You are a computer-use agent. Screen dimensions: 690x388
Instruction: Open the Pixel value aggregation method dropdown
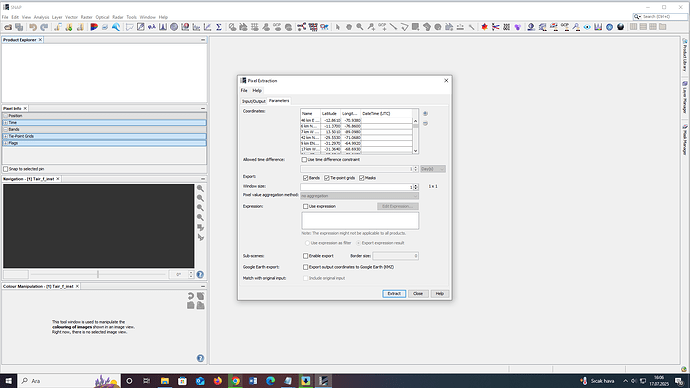(359, 196)
